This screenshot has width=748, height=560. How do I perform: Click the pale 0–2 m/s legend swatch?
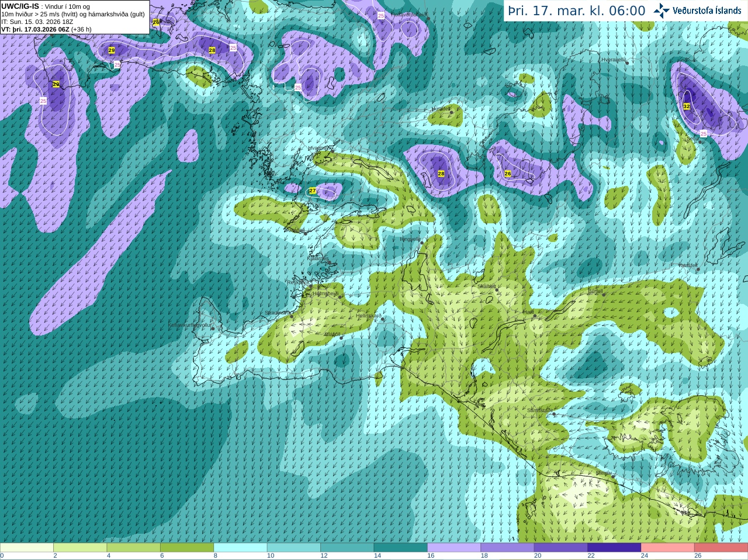26,548
